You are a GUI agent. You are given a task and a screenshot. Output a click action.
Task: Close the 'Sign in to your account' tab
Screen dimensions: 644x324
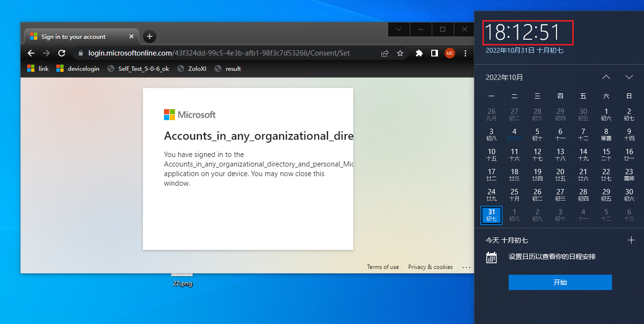click(x=131, y=36)
